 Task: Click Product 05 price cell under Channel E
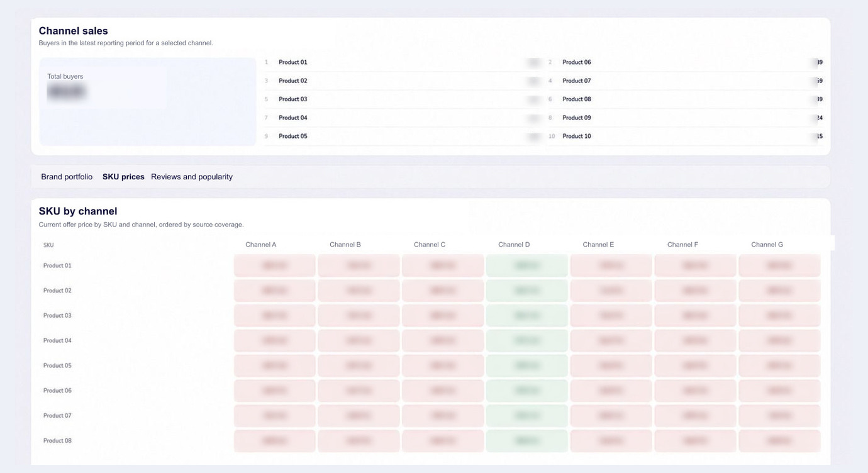click(x=611, y=365)
